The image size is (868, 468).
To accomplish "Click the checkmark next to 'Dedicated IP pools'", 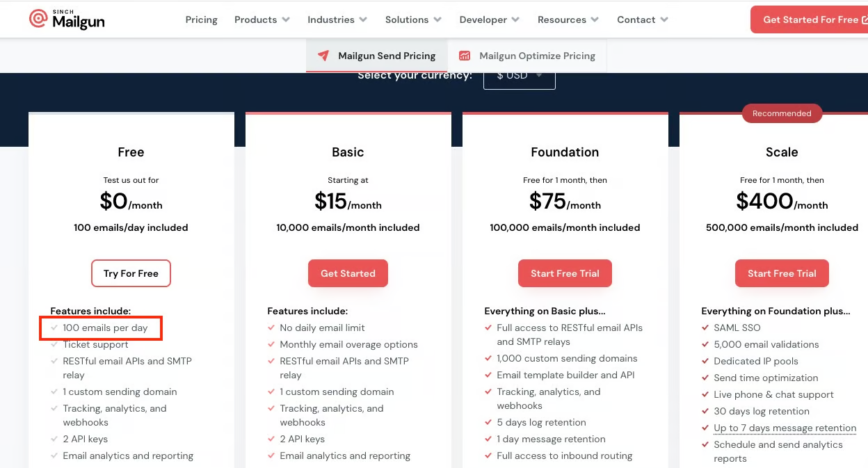I will tap(705, 361).
